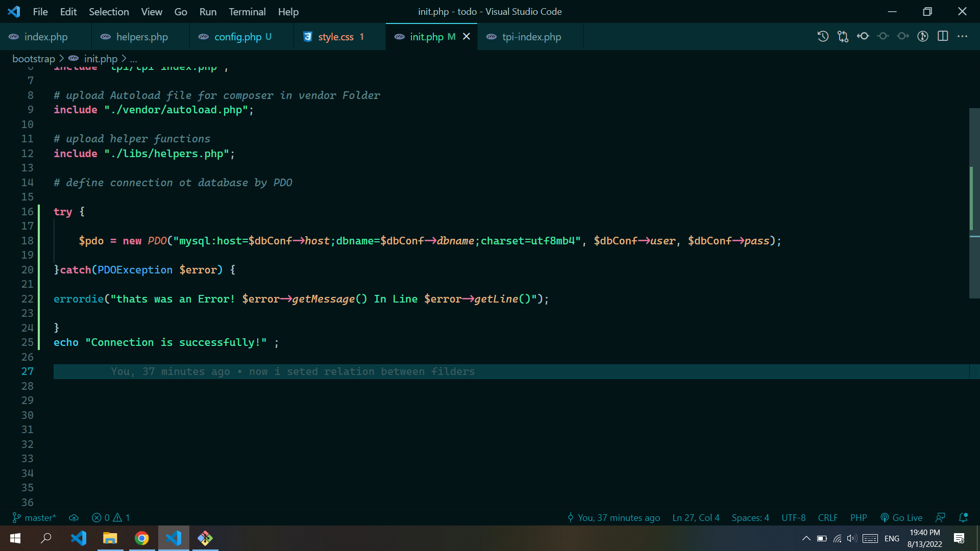Open the first VS Code taskbar icon
980x551 pixels.
click(x=79, y=538)
